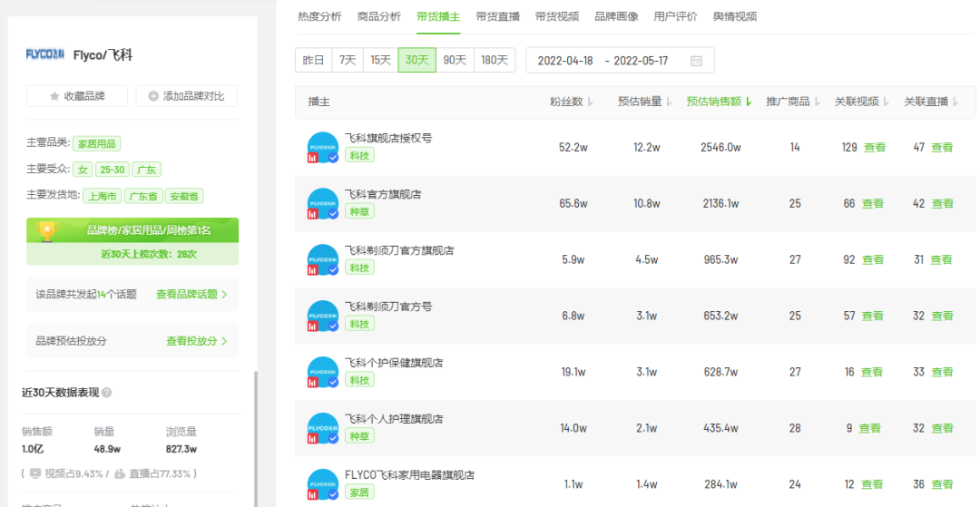Click the 上海市 shipping origin tag
The width and height of the screenshot is (980, 507).
pos(103,196)
